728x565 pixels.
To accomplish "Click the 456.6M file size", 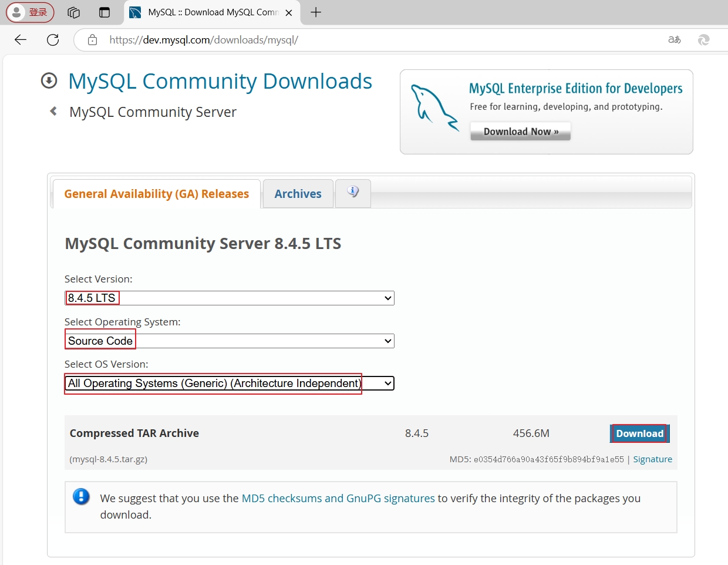I will click(531, 433).
